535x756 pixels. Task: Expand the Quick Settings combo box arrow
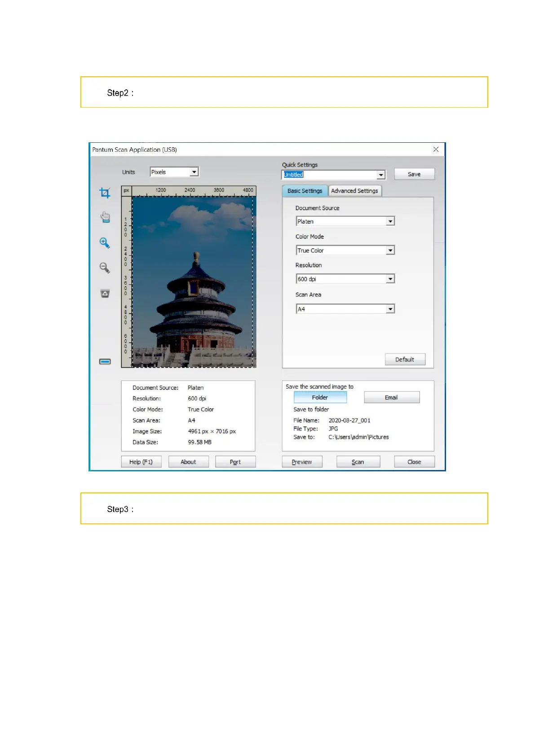click(381, 175)
